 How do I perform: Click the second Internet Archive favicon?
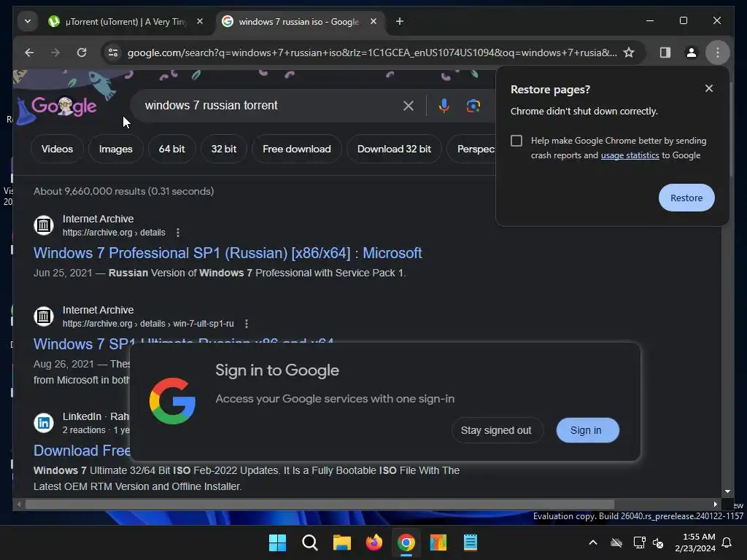pyautogui.click(x=44, y=316)
